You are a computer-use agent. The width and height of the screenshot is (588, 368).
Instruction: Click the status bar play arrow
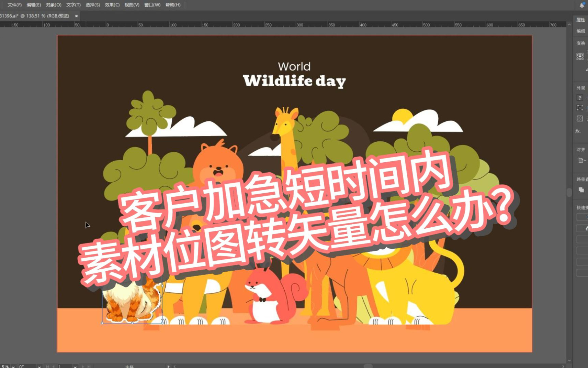pyautogui.click(x=168, y=366)
